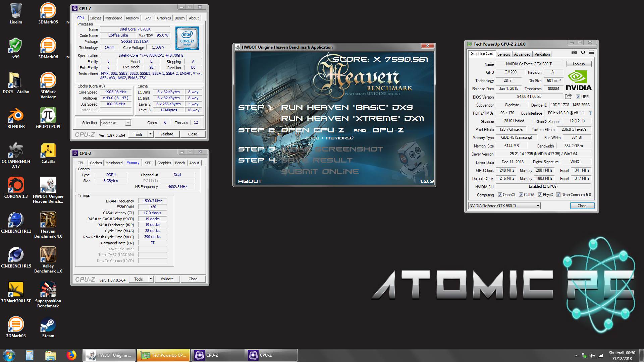Click the Bus Interface question mark icon
This screenshot has height=362, width=644.
[590, 113]
